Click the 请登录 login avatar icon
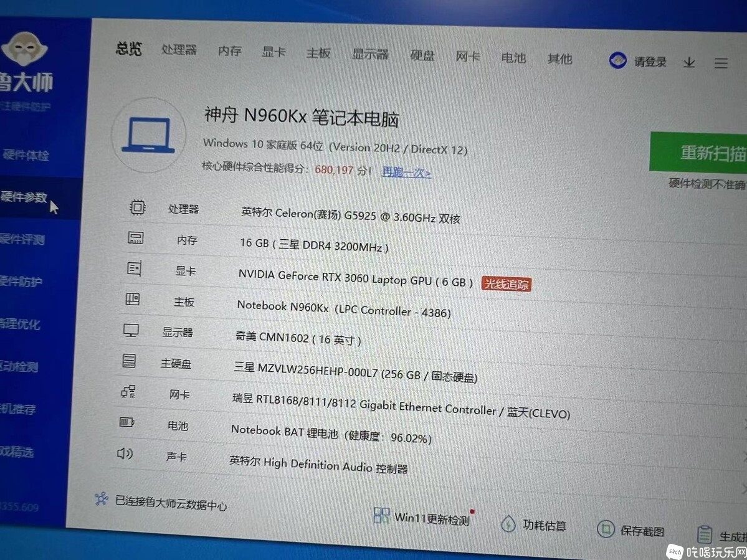 coord(618,60)
